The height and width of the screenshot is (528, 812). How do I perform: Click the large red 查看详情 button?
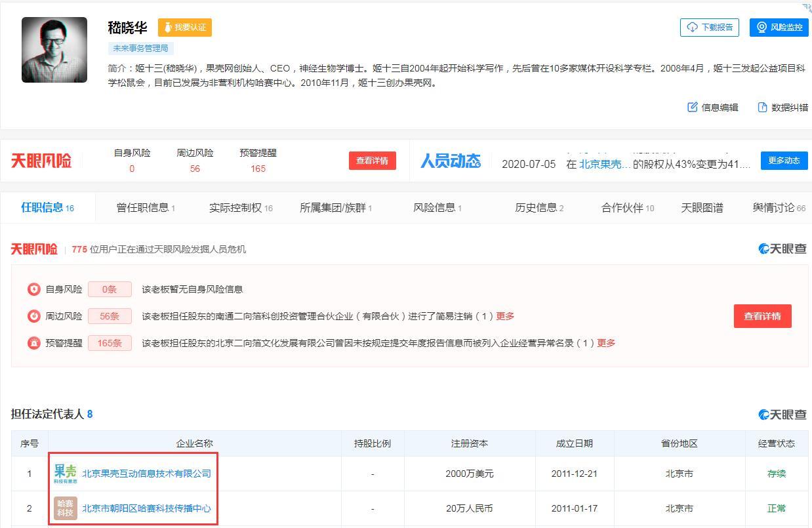(x=762, y=316)
